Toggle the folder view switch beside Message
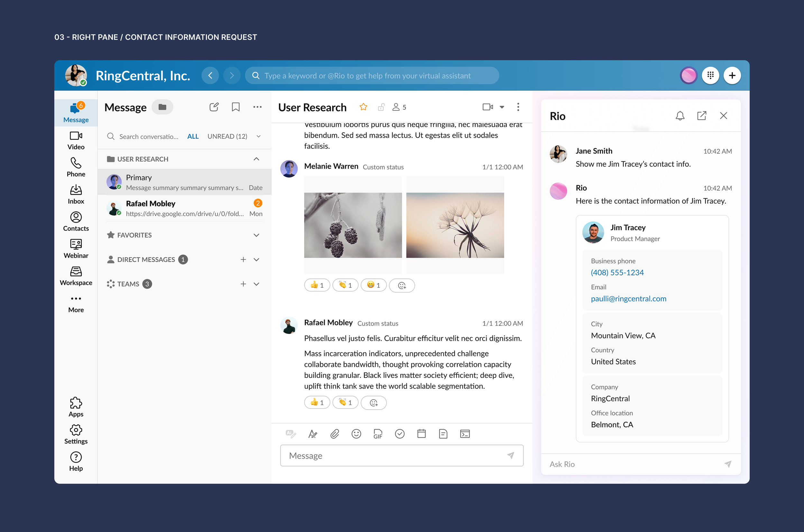Screen dimensions: 804x532 click(162, 107)
